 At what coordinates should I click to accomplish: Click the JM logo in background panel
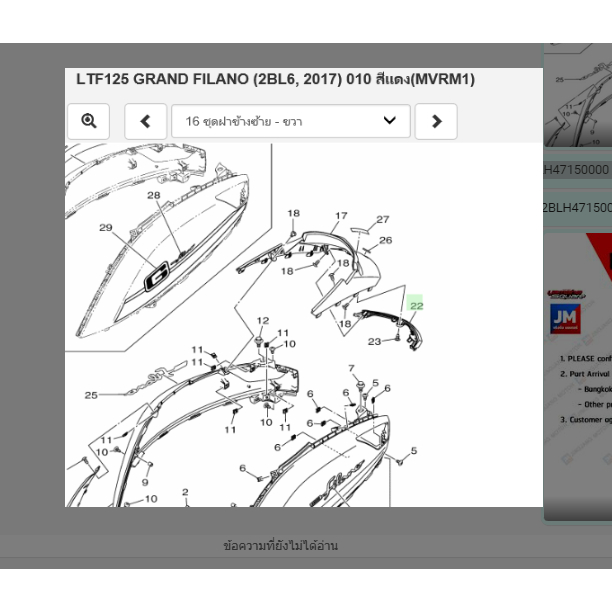[x=565, y=319]
